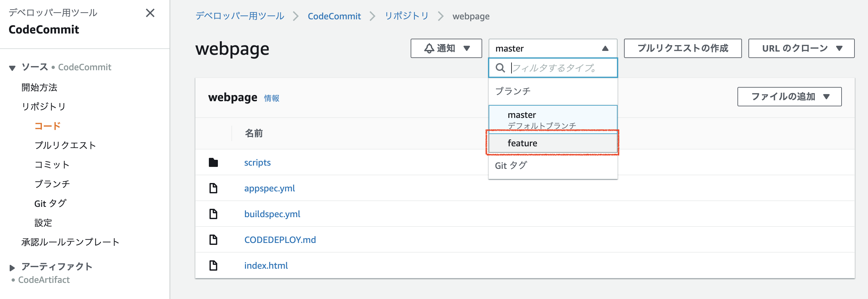Screen dimensions: 868x299
Task: Close the CodeCommit side navigation panel
Action: 150,13
